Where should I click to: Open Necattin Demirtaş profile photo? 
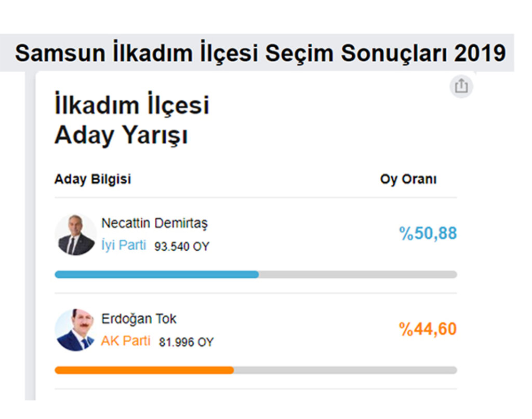click(x=75, y=235)
